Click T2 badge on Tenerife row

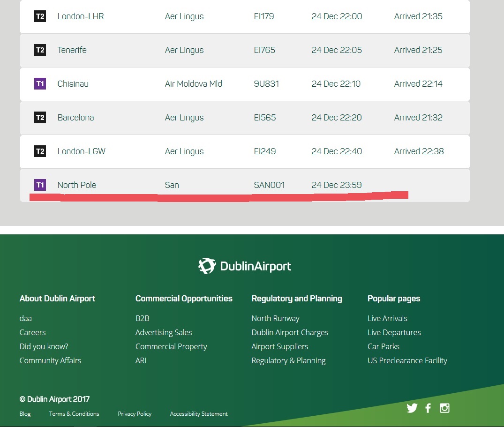click(40, 50)
